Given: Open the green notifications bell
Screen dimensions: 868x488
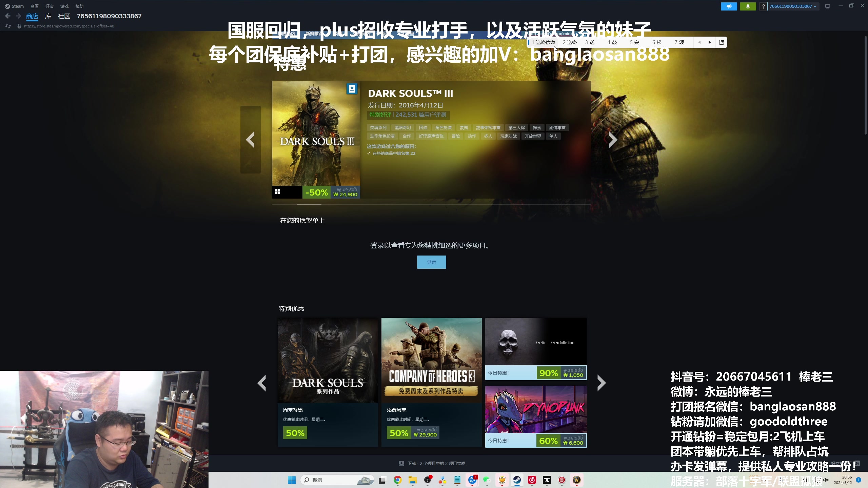Looking at the screenshot, I should click(x=748, y=6).
